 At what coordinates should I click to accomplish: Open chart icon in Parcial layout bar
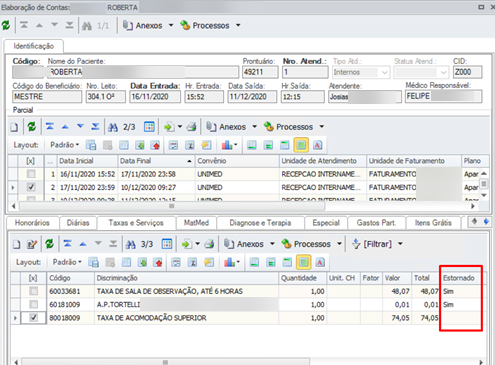[x=227, y=145]
